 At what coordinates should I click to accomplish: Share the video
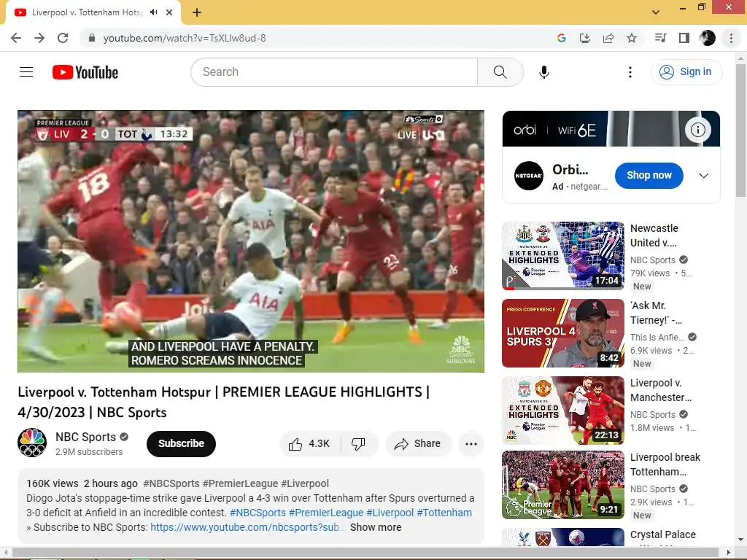click(418, 444)
